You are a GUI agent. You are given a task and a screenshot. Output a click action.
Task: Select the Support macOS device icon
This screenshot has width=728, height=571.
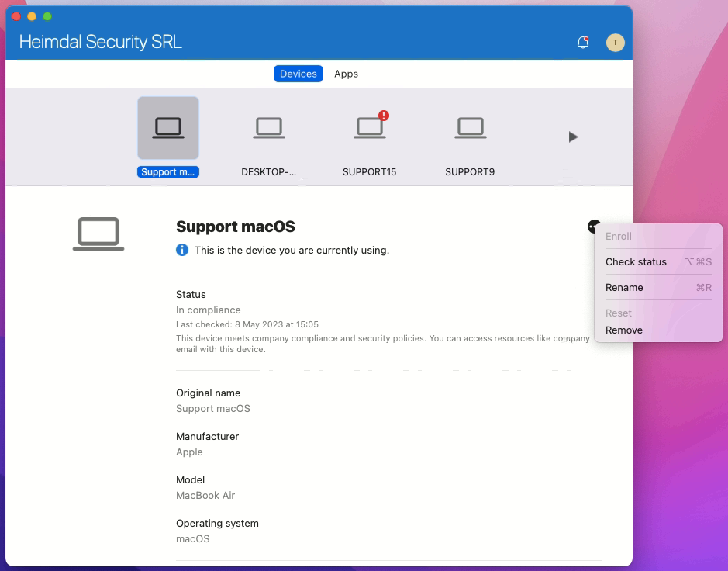(168, 128)
